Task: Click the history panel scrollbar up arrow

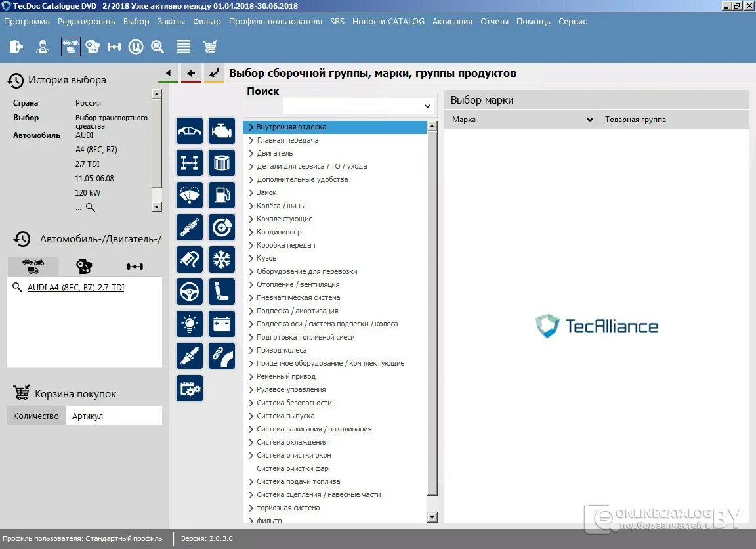Action: point(156,94)
